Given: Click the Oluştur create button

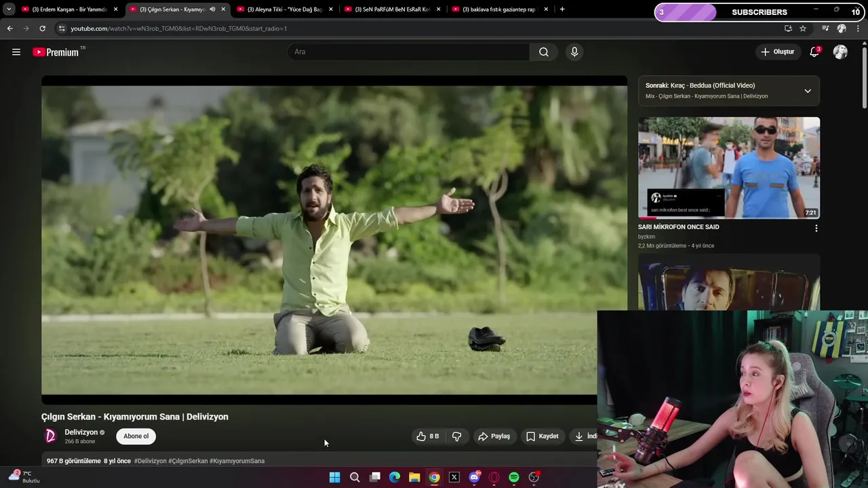Looking at the screenshot, I should [x=777, y=52].
